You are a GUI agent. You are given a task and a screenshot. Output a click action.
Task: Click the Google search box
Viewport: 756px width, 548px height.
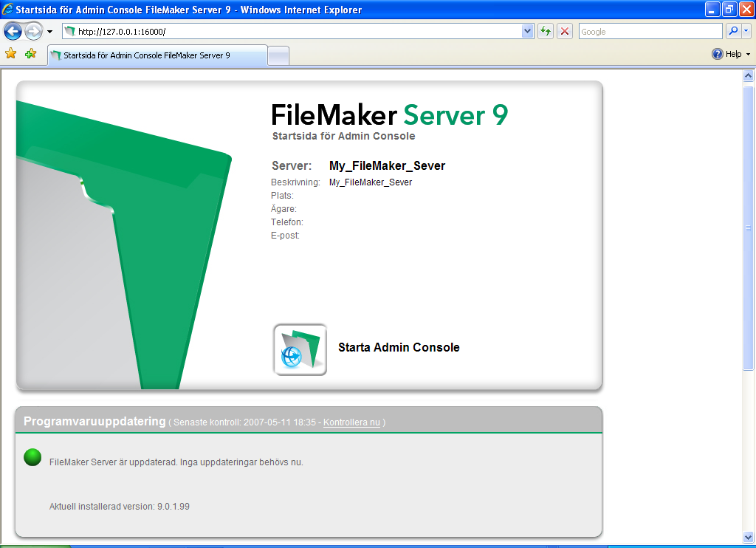pos(650,31)
